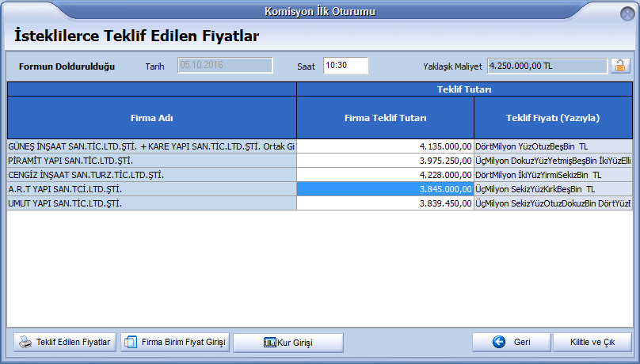Image resolution: width=640 pixels, height=364 pixels.
Task: Click the Teklif Tutarı group header
Action: [x=464, y=89]
